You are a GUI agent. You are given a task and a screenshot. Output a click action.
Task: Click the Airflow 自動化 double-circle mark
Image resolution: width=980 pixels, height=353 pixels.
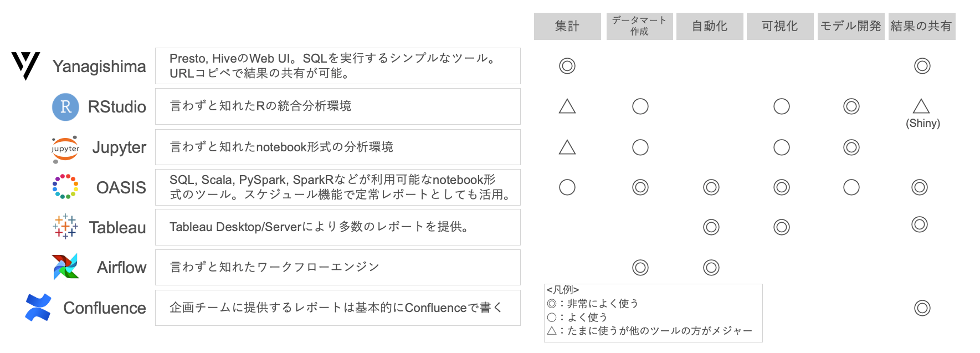[711, 268]
